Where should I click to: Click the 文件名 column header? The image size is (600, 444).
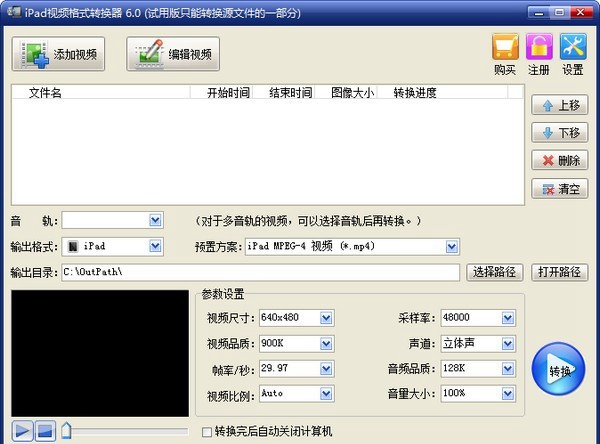click(x=101, y=92)
